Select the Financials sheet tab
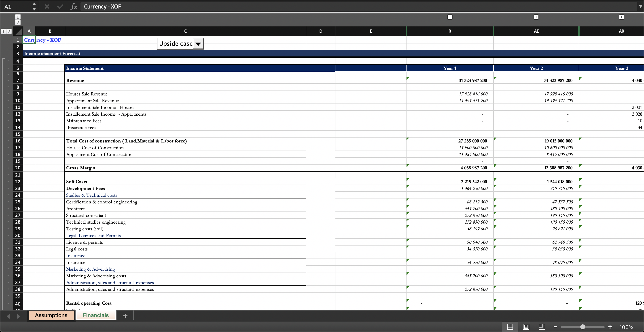644x332 pixels. pos(96,315)
